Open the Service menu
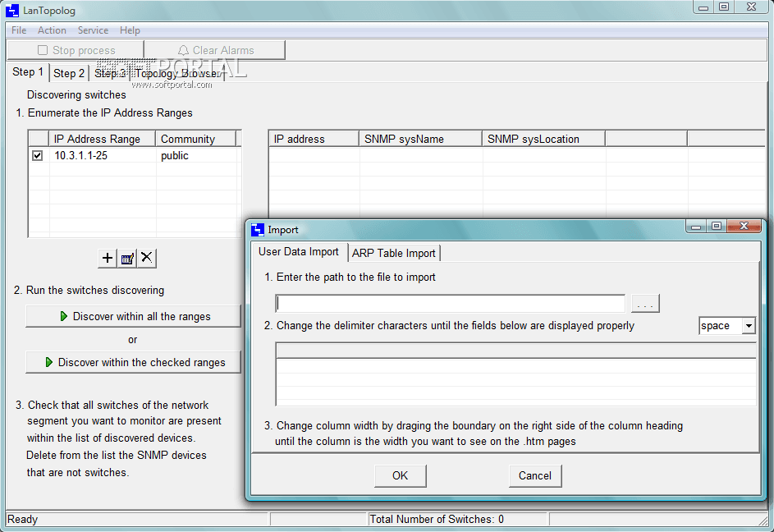The height and width of the screenshot is (532, 774). click(x=93, y=30)
